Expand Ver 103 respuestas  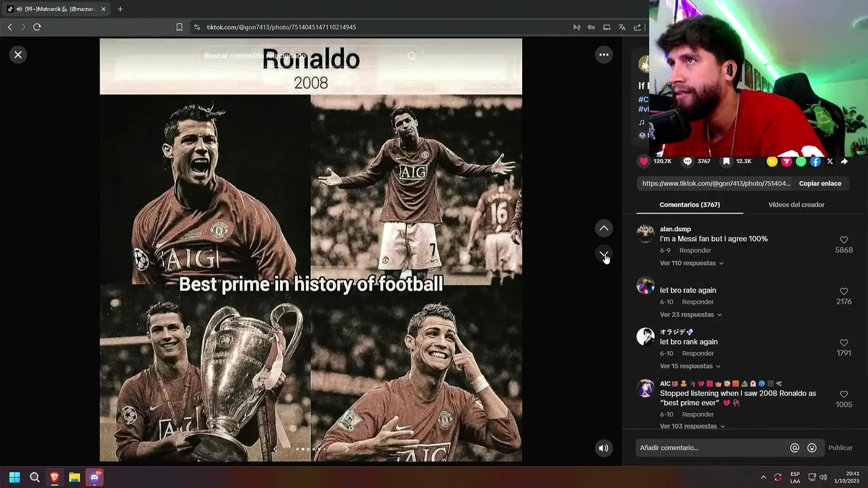pos(692,426)
